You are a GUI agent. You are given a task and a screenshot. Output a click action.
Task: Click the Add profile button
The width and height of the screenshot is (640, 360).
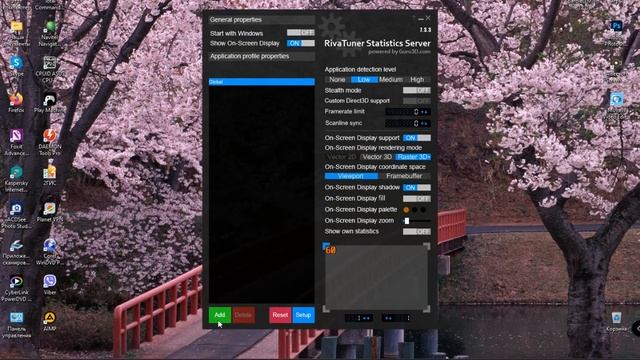(x=220, y=315)
